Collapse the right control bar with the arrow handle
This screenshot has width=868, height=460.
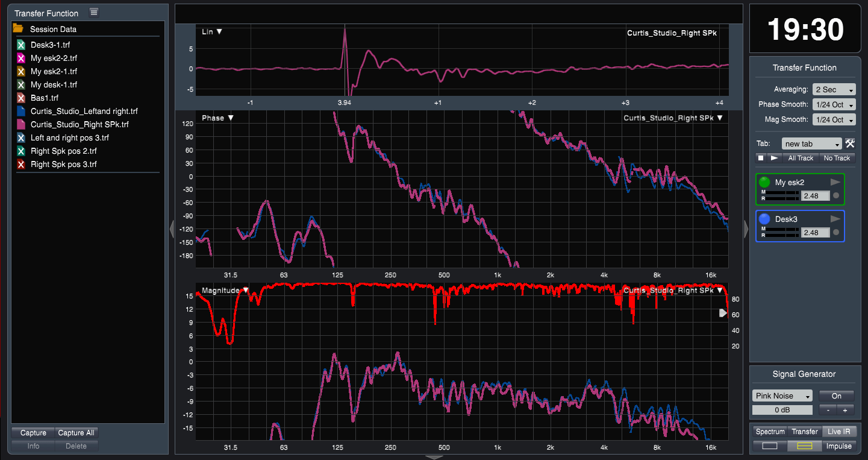pyautogui.click(x=746, y=229)
